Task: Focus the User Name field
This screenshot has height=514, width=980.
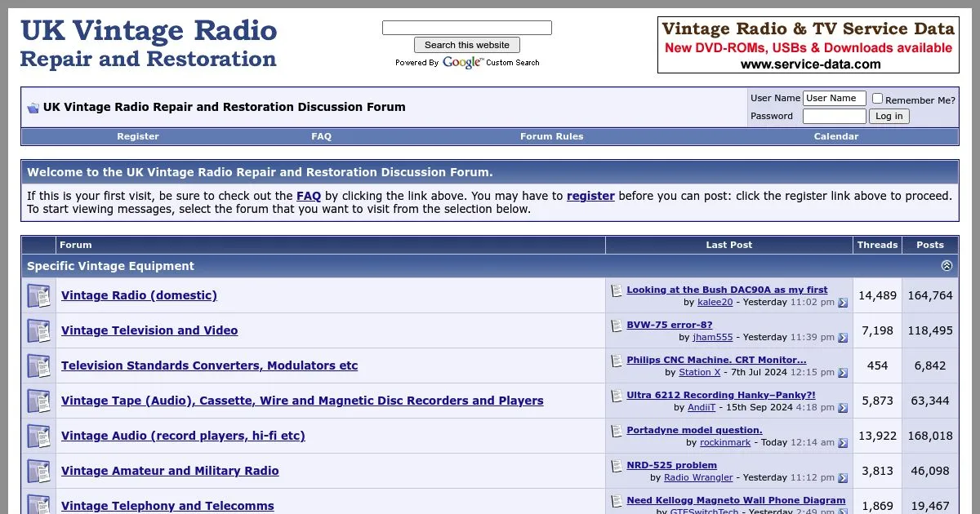Action: (x=835, y=99)
